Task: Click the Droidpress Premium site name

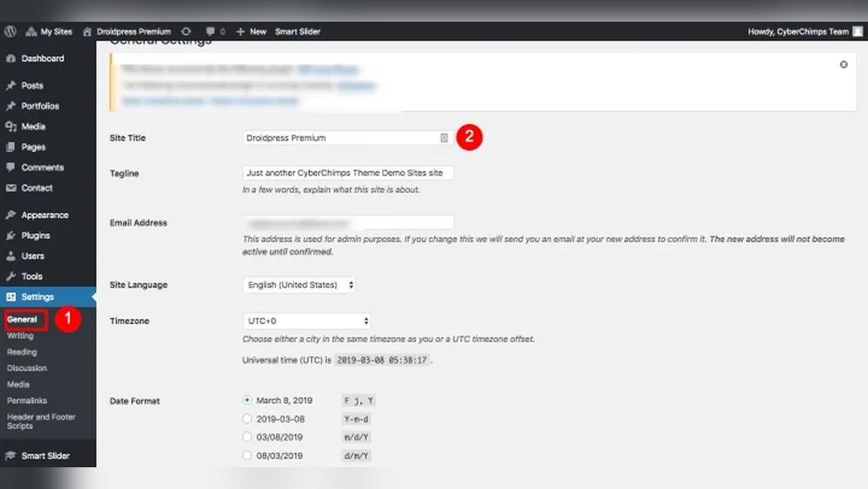Action: point(134,31)
